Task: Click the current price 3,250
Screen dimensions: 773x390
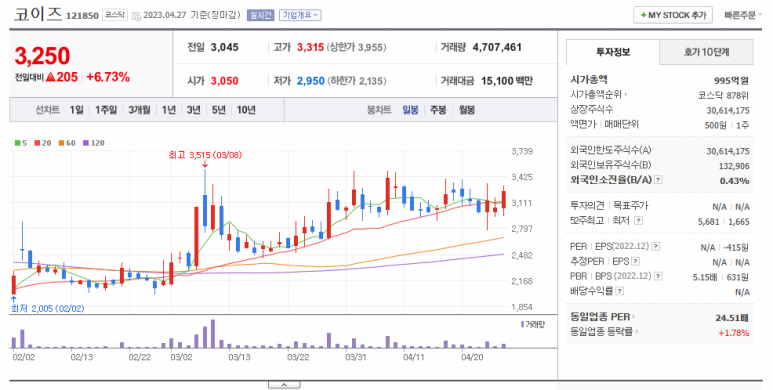Action: 42,56
